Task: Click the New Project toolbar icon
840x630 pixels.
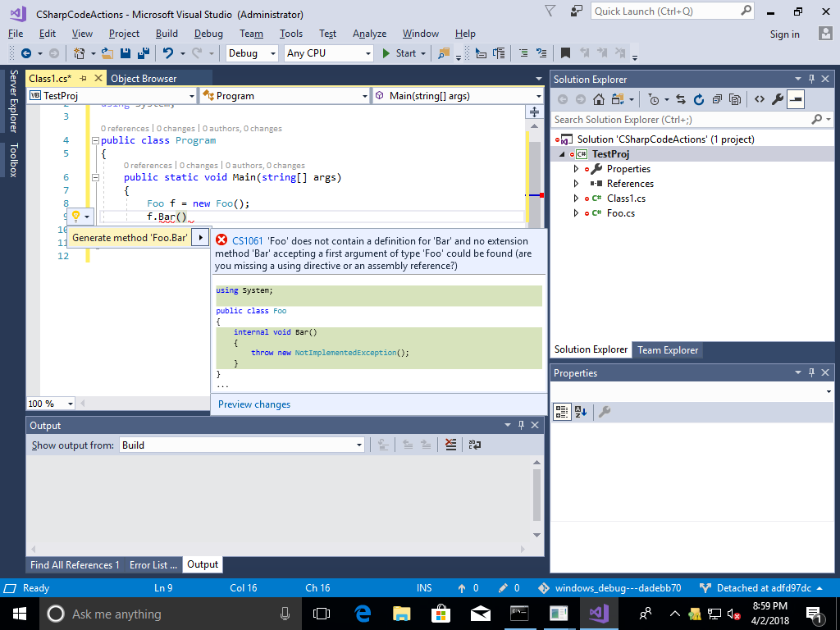Action: pyautogui.click(x=80, y=53)
